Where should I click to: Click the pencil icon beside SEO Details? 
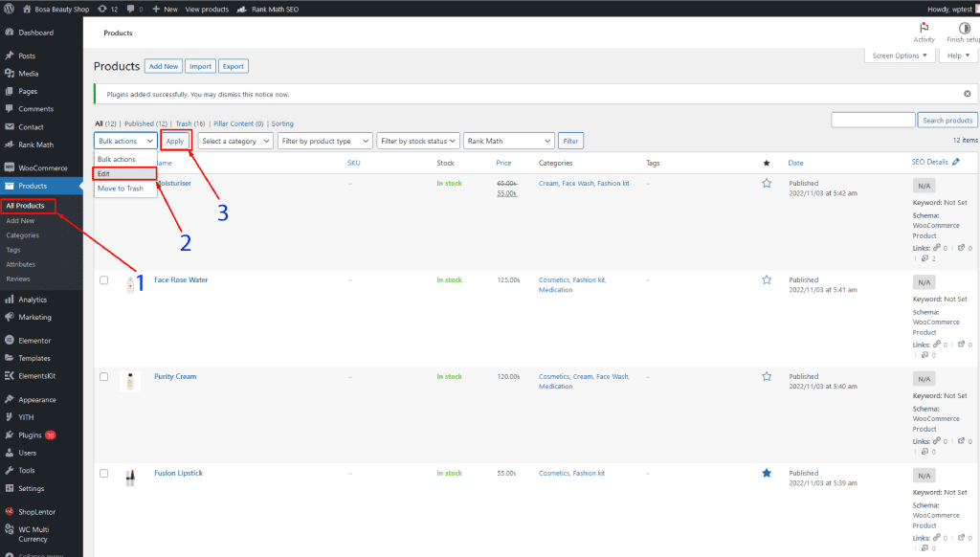(x=956, y=163)
